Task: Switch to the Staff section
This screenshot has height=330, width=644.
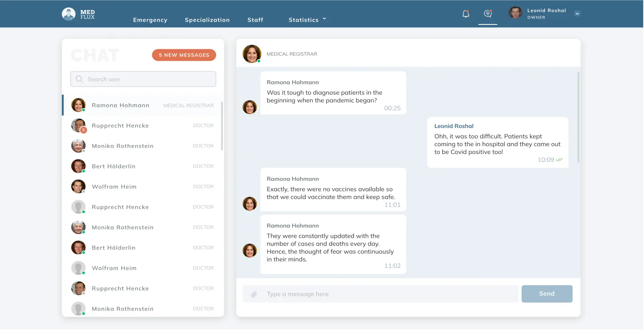Action: point(255,20)
